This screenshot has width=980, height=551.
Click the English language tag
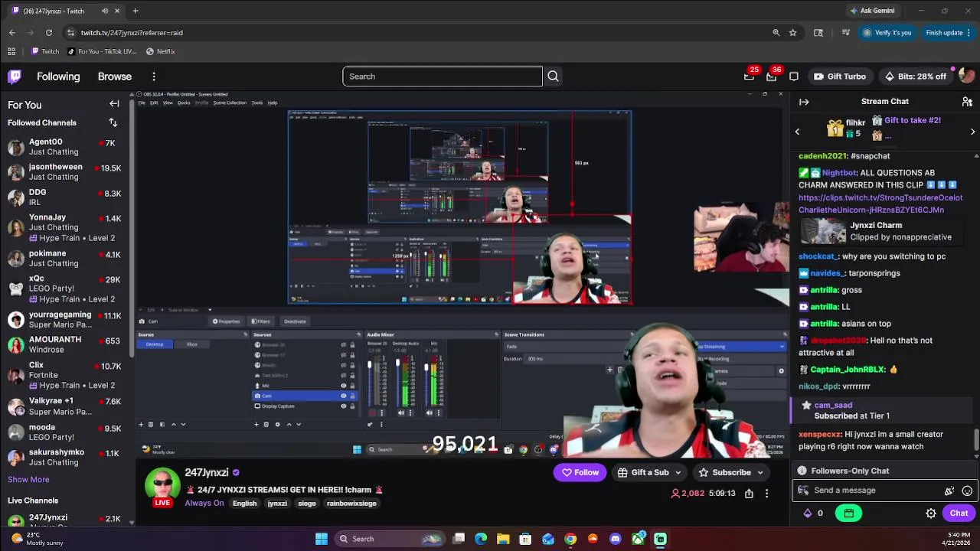tap(244, 504)
